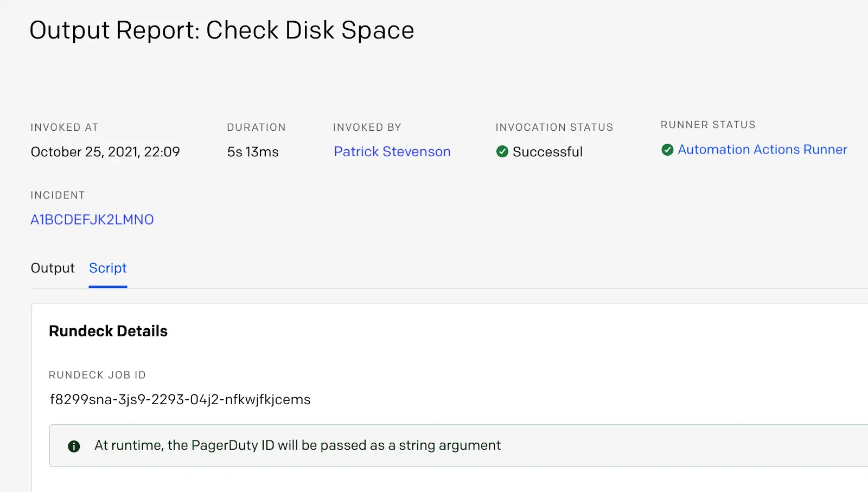The image size is (868, 492).
Task: Click the Successful invocation status text
Action: click(x=547, y=152)
